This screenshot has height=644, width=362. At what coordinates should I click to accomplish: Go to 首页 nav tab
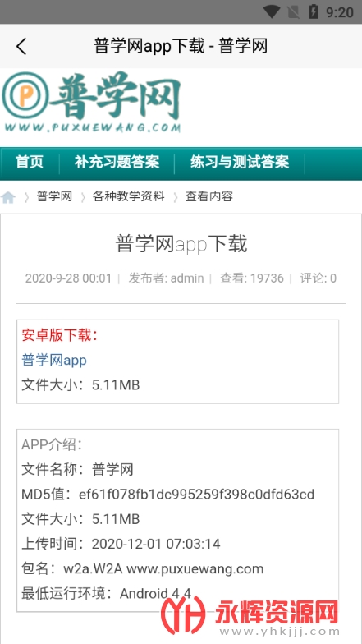pyautogui.click(x=30, y=162)
